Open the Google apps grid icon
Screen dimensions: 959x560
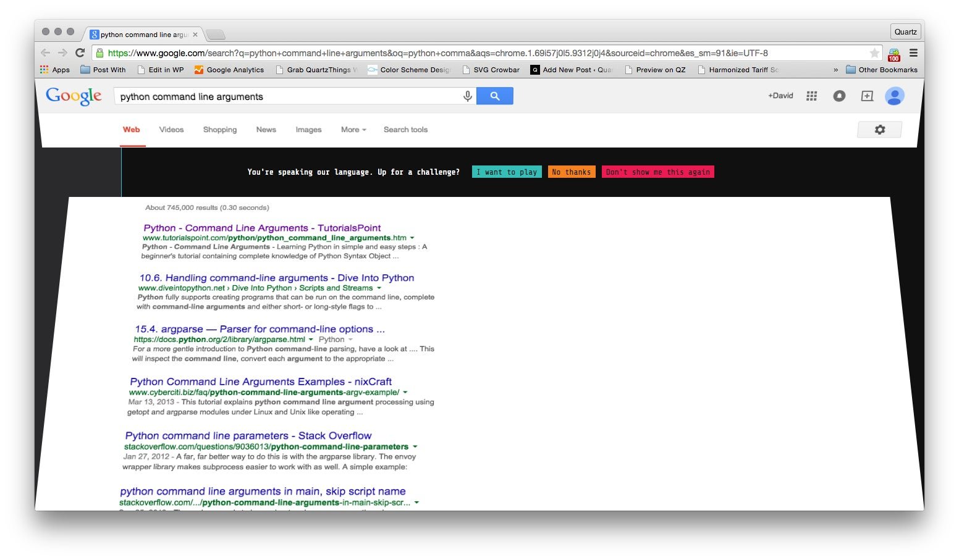tap(812, 96)
